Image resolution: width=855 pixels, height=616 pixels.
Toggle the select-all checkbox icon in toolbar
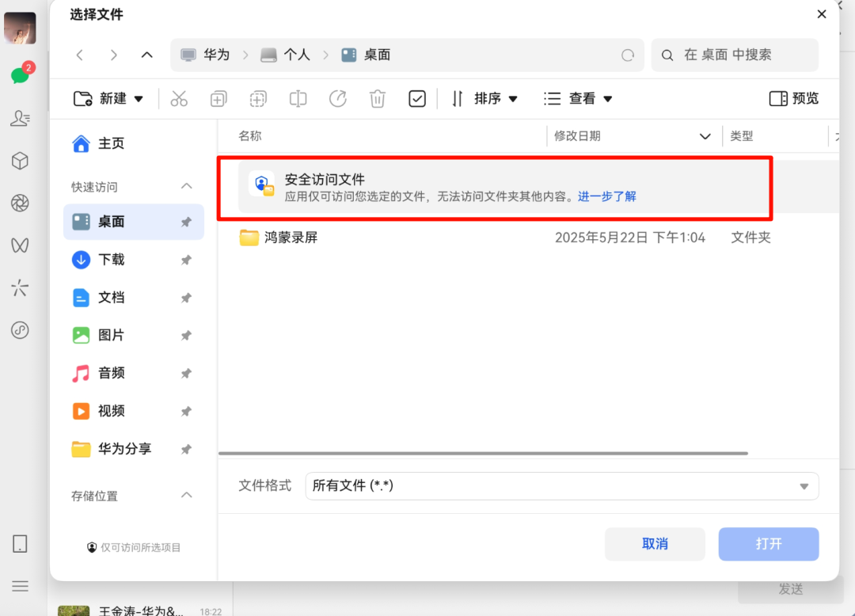(x=417, y=99)
